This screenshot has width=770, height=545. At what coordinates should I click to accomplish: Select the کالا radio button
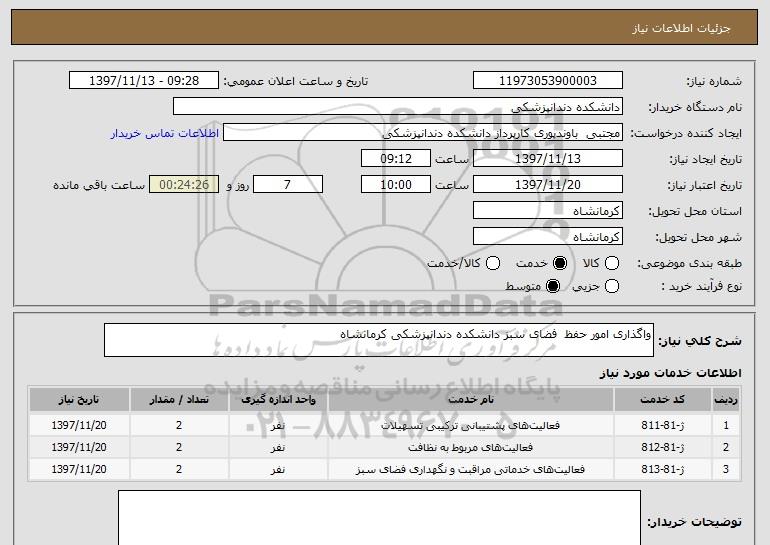(612, 263)
